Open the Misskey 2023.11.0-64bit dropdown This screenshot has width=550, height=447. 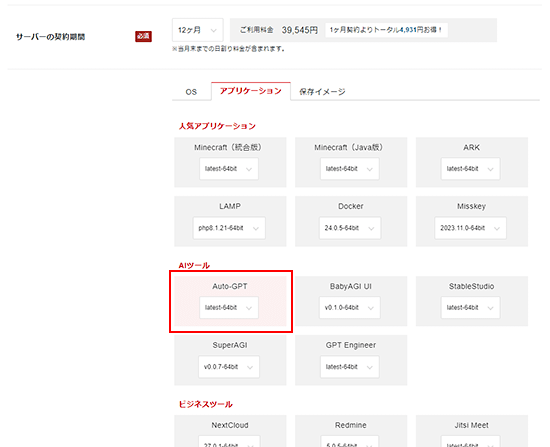[470, 228]
